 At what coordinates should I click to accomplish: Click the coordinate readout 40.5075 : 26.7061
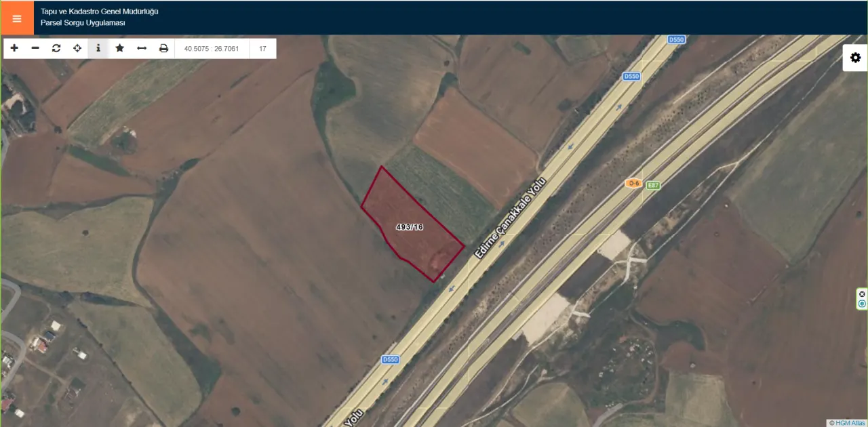click(x=212, y=49)
